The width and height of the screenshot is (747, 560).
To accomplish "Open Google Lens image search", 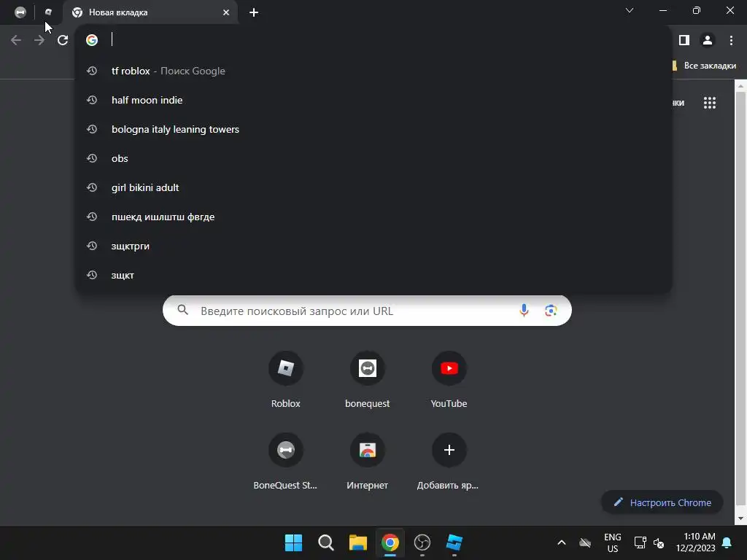I will click(x=551, y=311).
